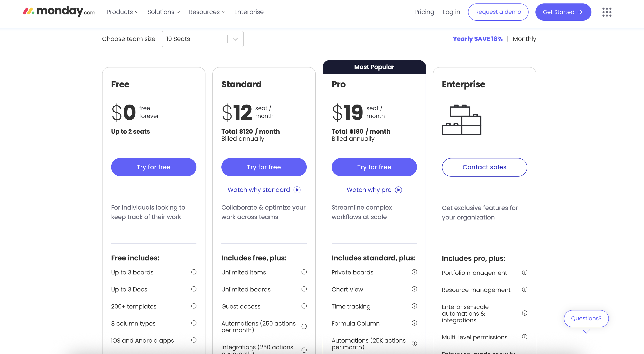
Task: Click 'Total $120 / month' text
Action: pyautogui.click(x=250, y=131)
